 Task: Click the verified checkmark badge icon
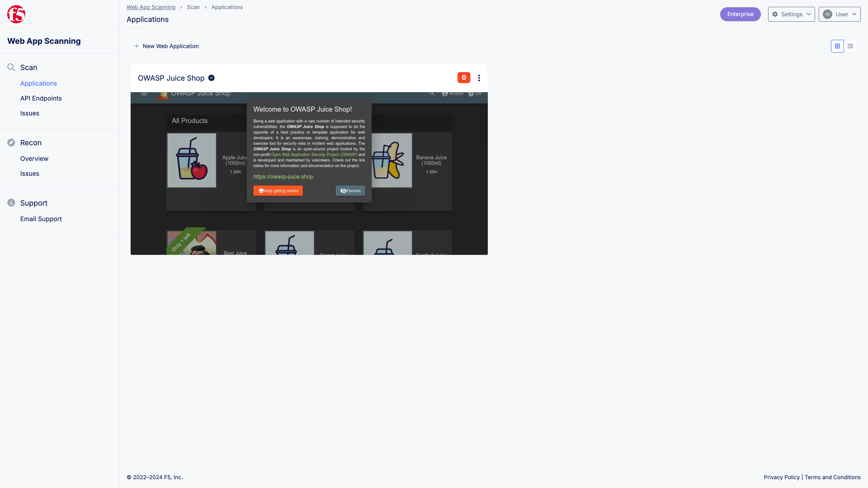click(211, 78)
